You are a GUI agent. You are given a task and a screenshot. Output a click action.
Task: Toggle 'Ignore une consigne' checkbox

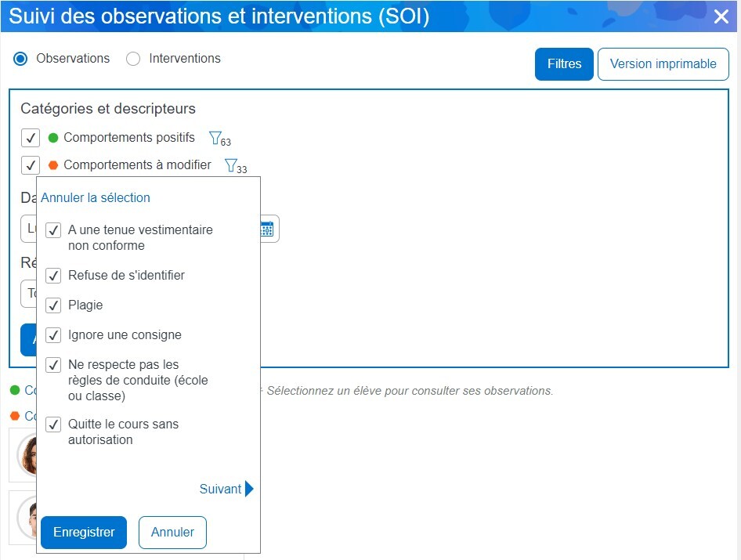point(53,335)
